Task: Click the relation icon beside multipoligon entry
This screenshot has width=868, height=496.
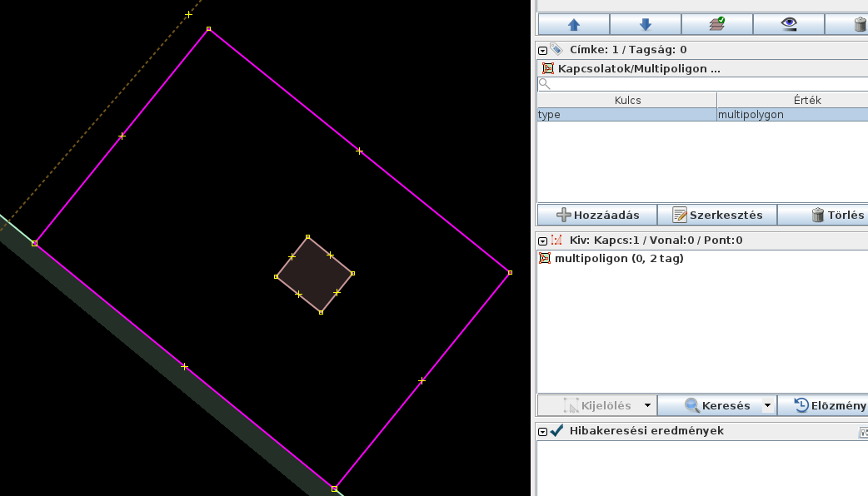Action: 545,258
